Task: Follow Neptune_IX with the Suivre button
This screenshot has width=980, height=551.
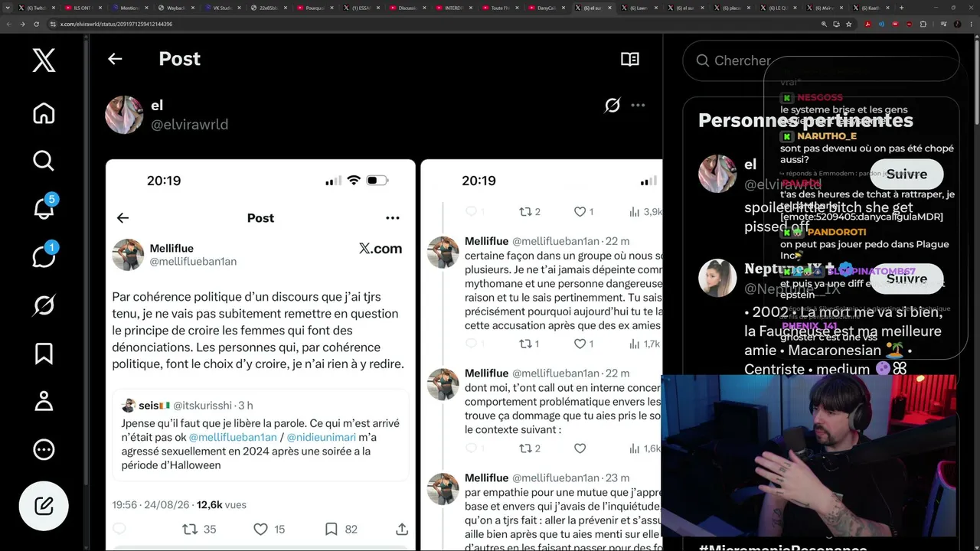Action: (x=906, y=279)
